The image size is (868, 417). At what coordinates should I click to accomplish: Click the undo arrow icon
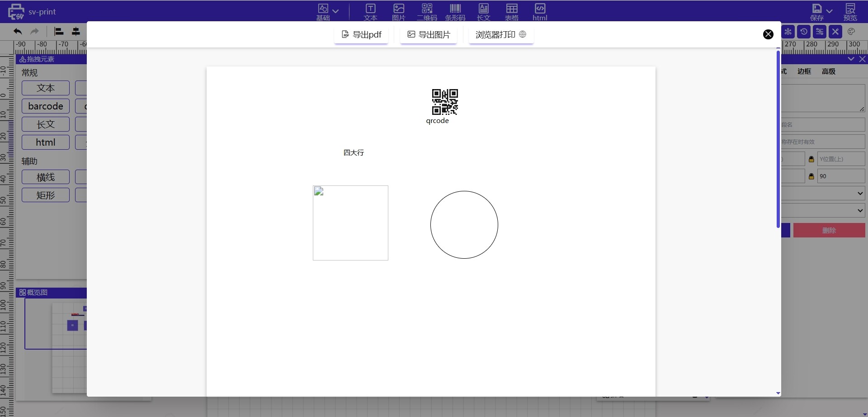click(18, 31)
